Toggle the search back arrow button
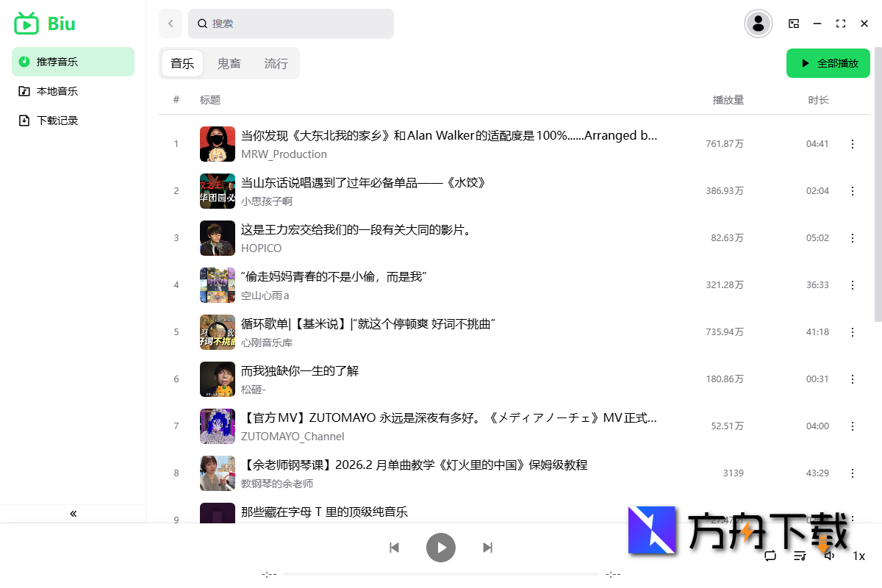 click(170, 23)
